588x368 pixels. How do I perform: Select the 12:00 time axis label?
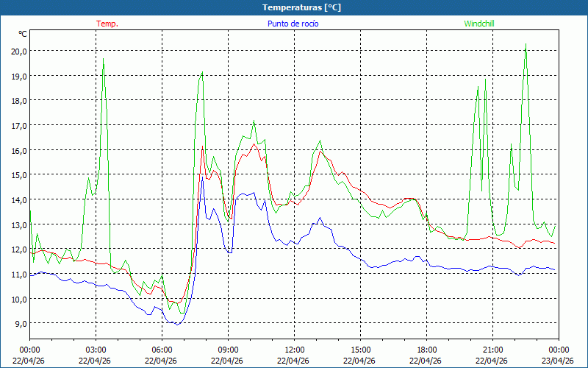click(x=295, y=350)
